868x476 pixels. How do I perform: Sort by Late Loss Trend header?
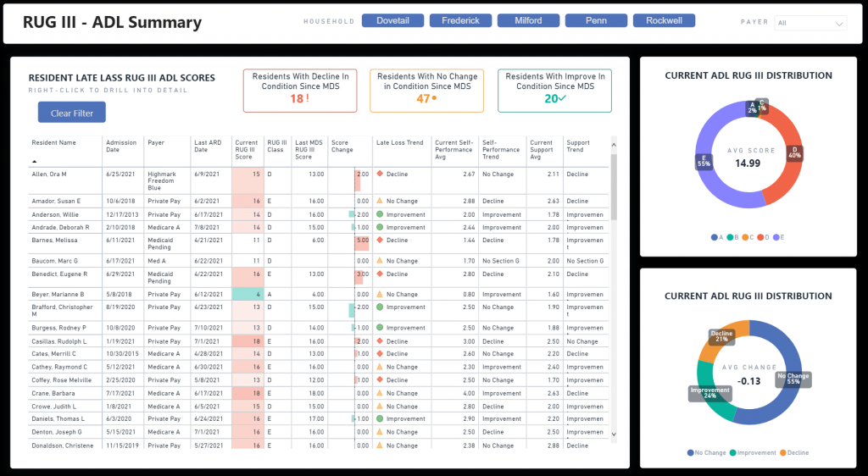pos(400,142)
